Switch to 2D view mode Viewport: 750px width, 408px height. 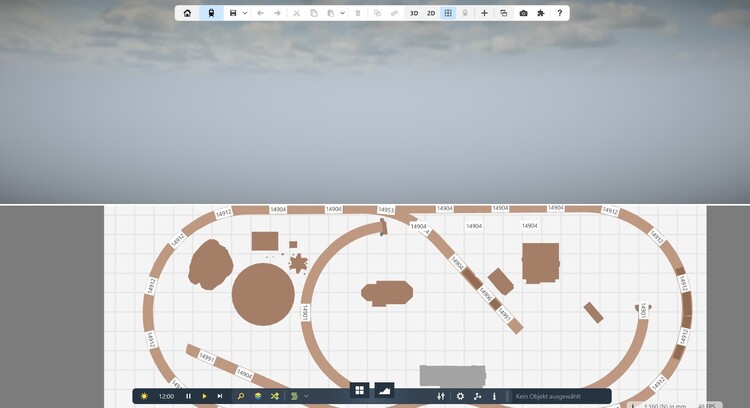(431, 13)
